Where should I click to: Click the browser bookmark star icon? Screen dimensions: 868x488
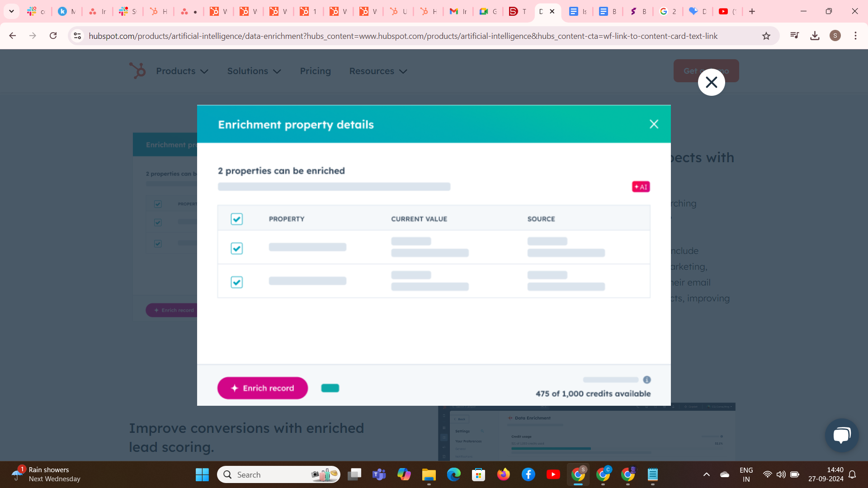pos(766,36)
